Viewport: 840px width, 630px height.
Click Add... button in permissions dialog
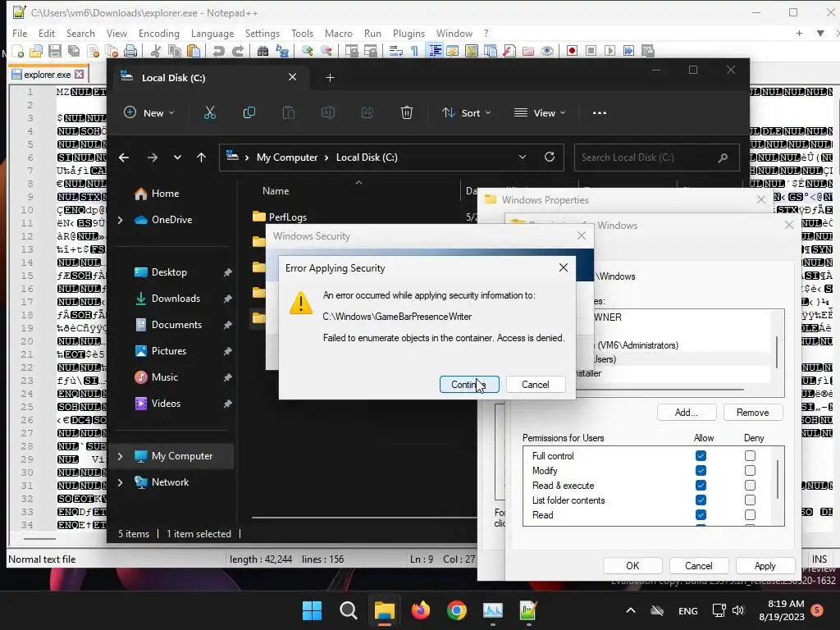click(x=687, y=413)
